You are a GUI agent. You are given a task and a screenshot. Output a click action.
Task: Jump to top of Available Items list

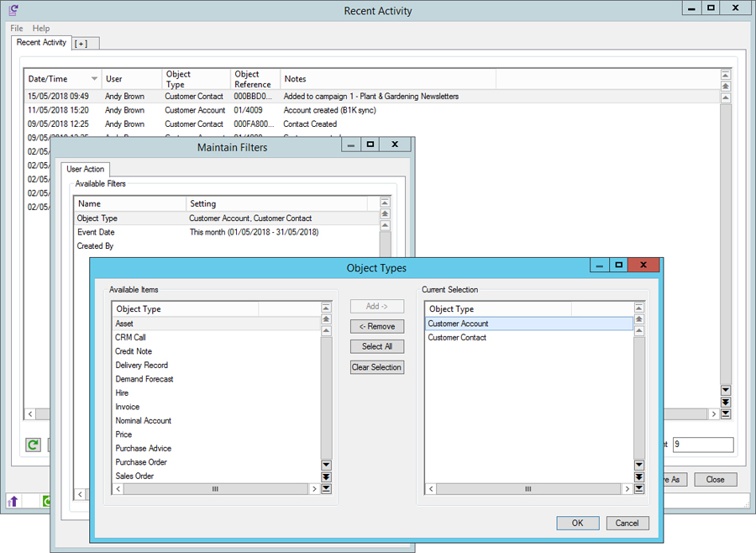[x=327, y=308]
